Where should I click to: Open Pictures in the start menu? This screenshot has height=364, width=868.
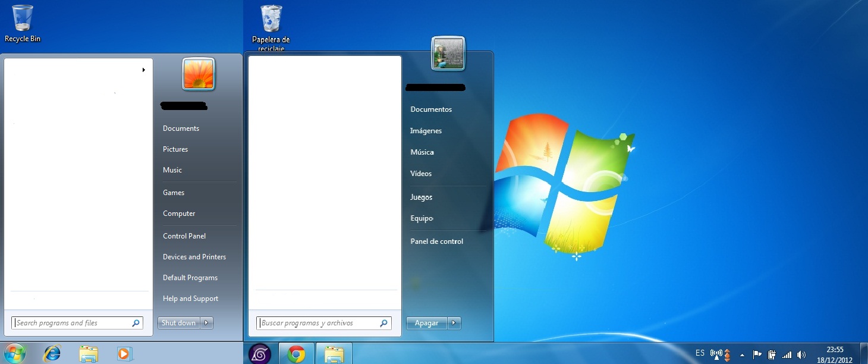coord(175,149)
